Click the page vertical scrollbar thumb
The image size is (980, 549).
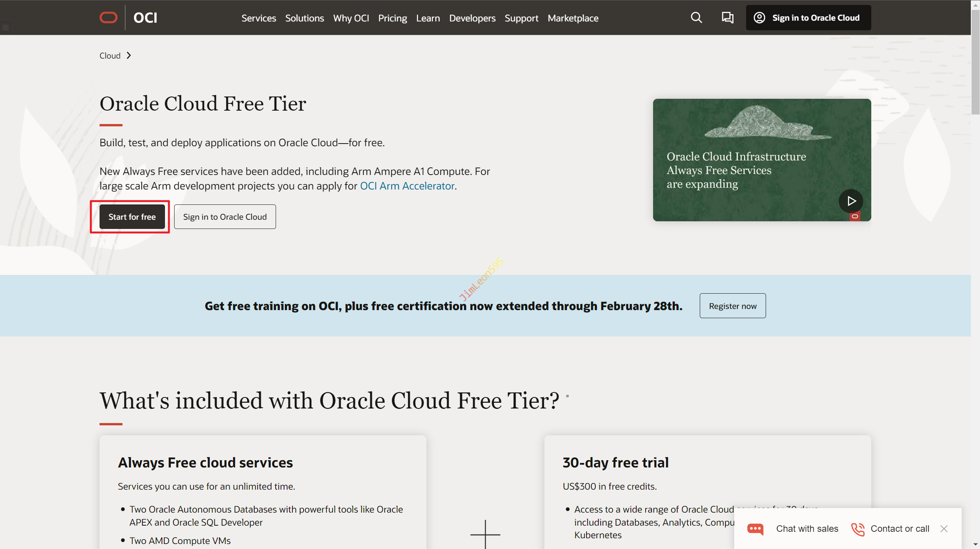pyautogui.click(x=975, y=61)
